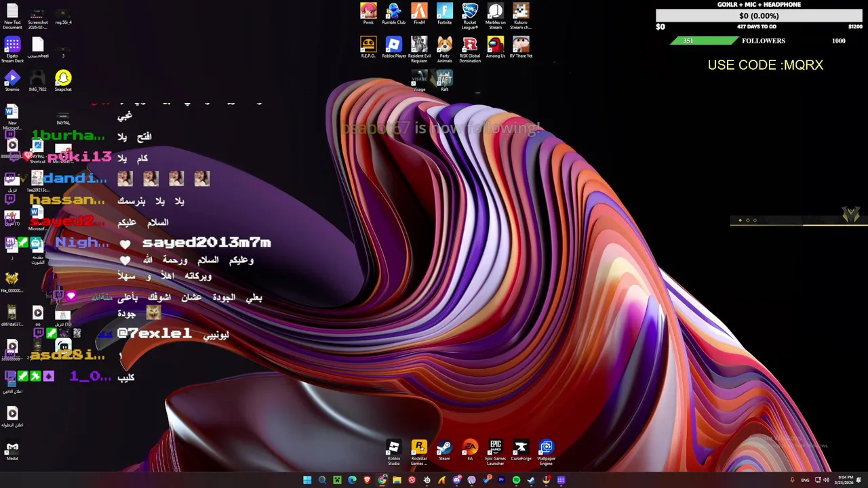Open the Among Us desktop shortcut
Viewport: 868px width, 488px height.
(x=495, y=48)
